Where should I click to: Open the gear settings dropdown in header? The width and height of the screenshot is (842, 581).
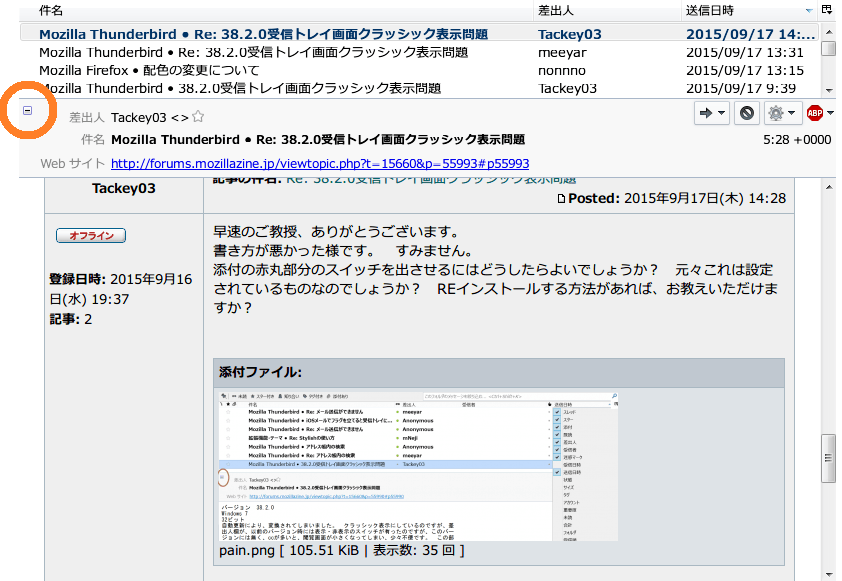tap(781, 113)
